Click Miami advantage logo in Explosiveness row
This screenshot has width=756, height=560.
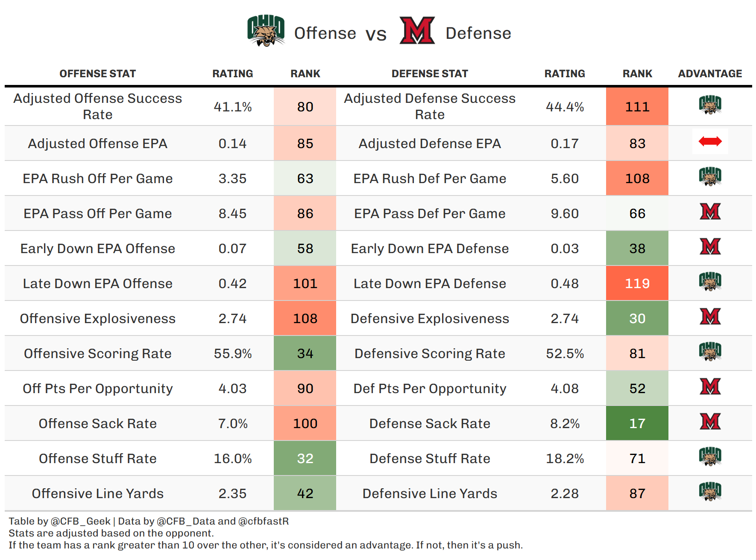point(710,317)
